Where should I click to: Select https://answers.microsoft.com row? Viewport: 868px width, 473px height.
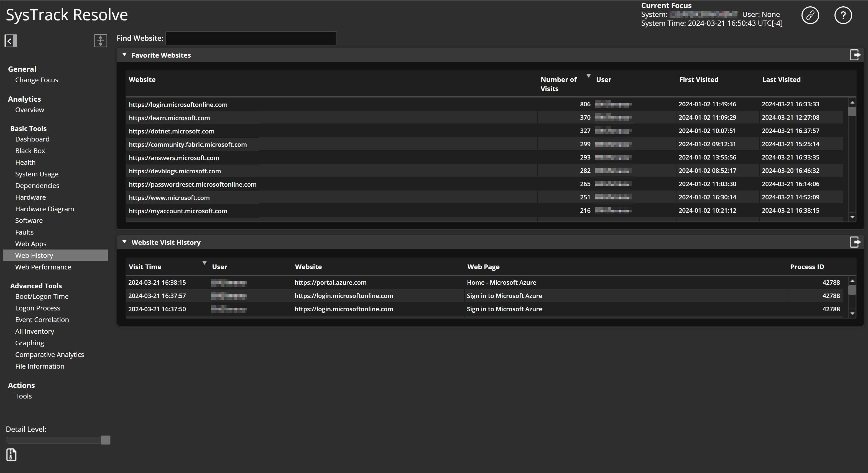coord(484,158)
